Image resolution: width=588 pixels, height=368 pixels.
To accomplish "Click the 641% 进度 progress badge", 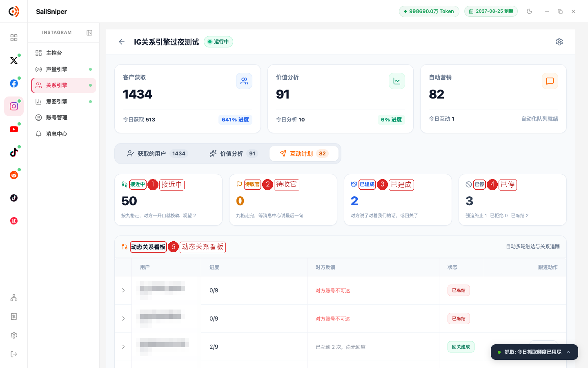I will [x=235, y=120].
